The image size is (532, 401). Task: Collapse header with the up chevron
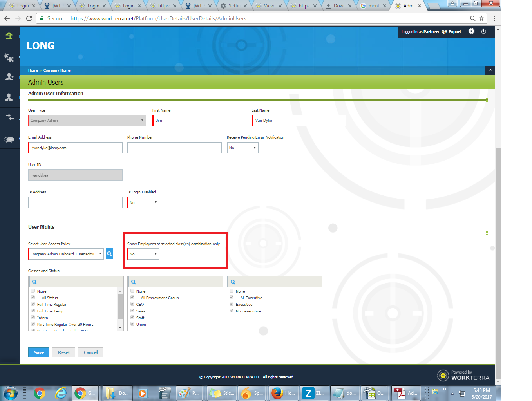click(490, 70)
